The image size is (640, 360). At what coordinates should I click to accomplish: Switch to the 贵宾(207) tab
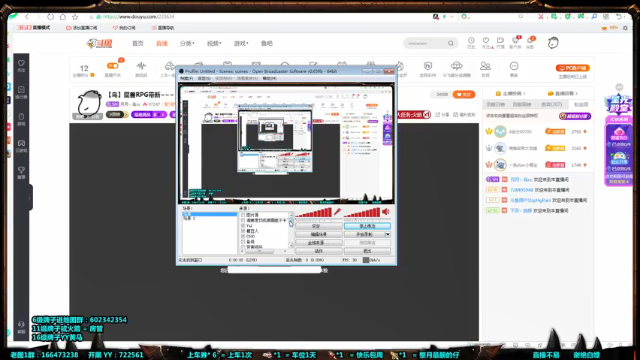[x=551, y=104]
